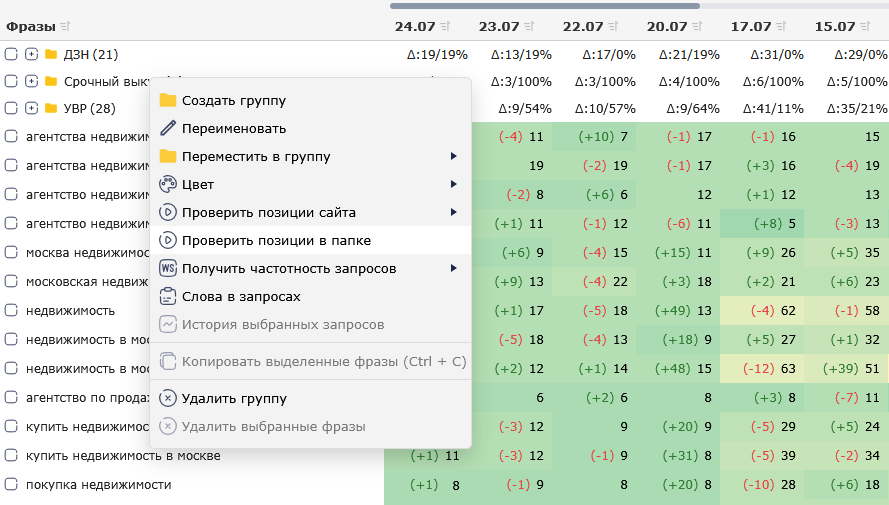
Task: Expand the ДЗН (21) folder with plus
Action: point(32,54)
